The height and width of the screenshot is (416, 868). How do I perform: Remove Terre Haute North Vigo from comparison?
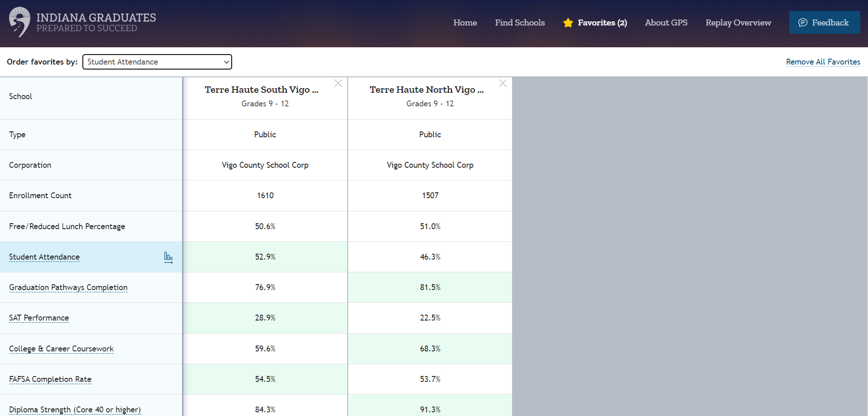click(x=503, y=83)
